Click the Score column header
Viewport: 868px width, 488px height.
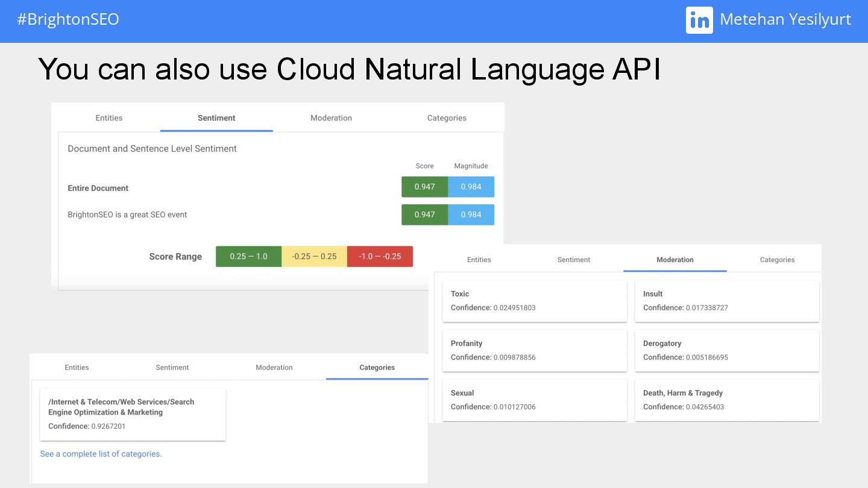pyautogui.click(x=425, y=166)
